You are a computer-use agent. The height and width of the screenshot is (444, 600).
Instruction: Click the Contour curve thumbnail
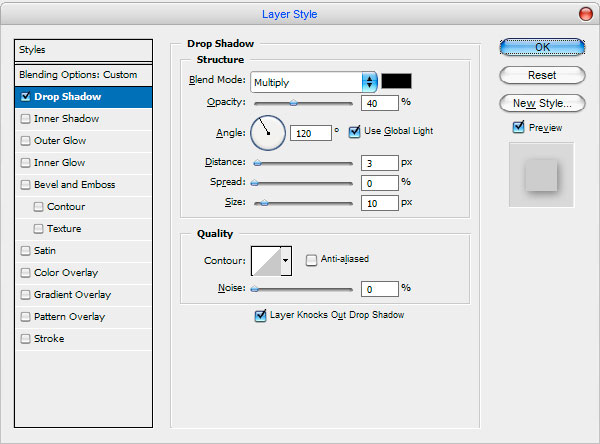[x=266, y=261]
